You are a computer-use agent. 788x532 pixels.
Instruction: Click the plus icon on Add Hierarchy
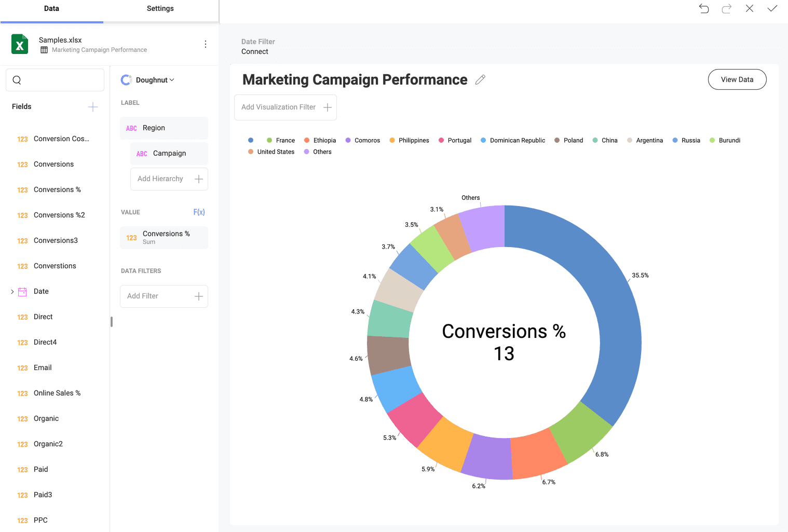pyautogui.click(x=198, y=179)
